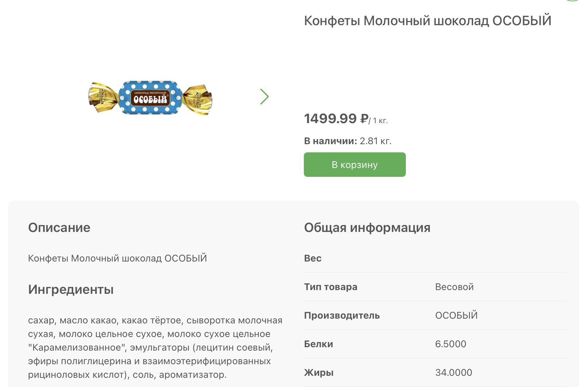Click the 34.0000 fat value
The width and height of the screenshot is (588, 387).
[x=453, y=372]
